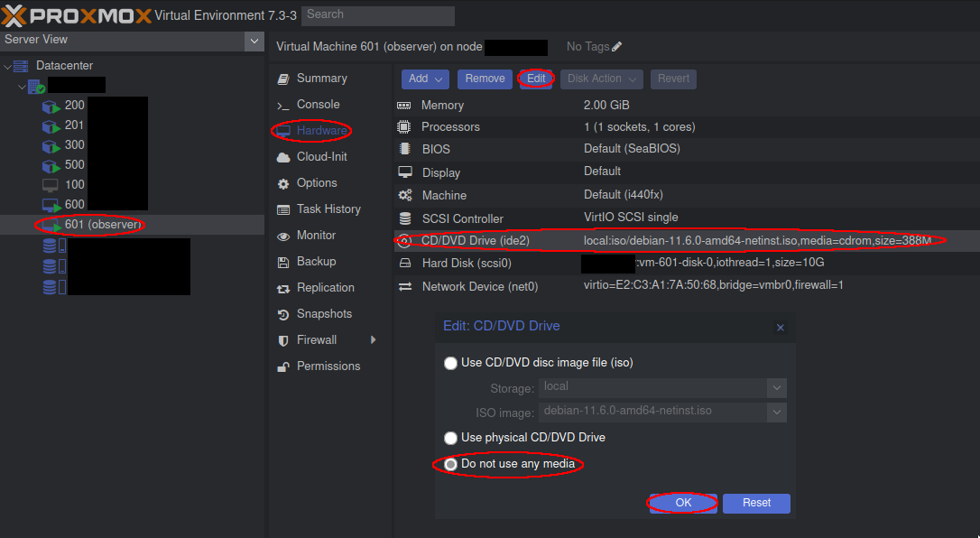The width and height of the screenshot is (980, 538).
Task: Click the pencil icon to edit tags
Action: pos(617,47)
